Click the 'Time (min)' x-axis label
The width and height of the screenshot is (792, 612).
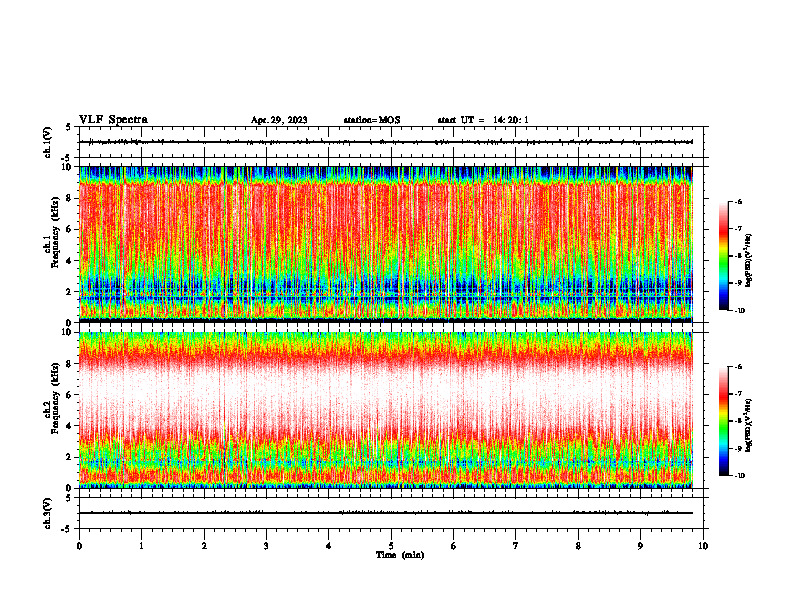400,555
